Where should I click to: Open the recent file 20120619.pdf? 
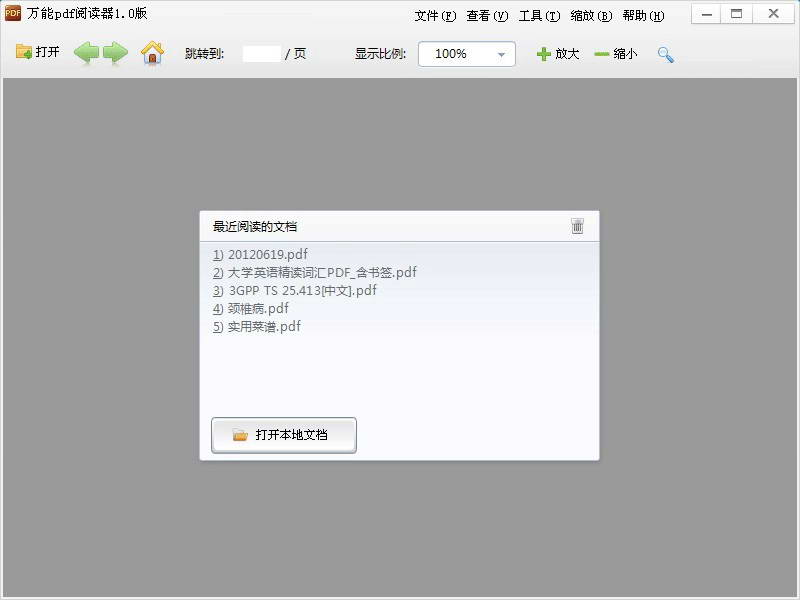click(x=263, y=254)
